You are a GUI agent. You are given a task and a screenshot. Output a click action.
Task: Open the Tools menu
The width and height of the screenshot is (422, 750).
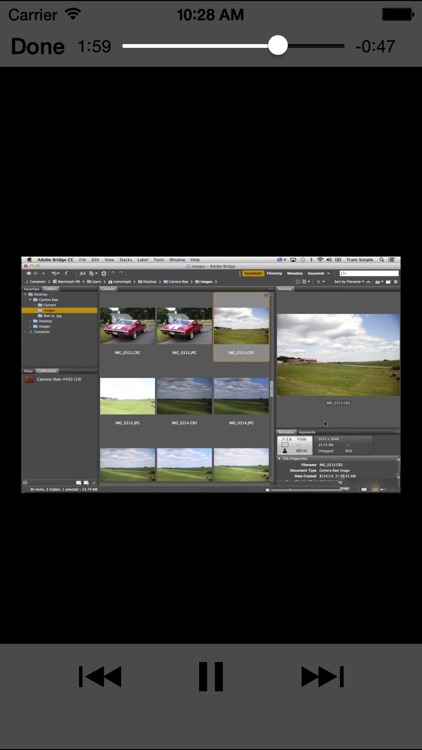coord(159,260)
